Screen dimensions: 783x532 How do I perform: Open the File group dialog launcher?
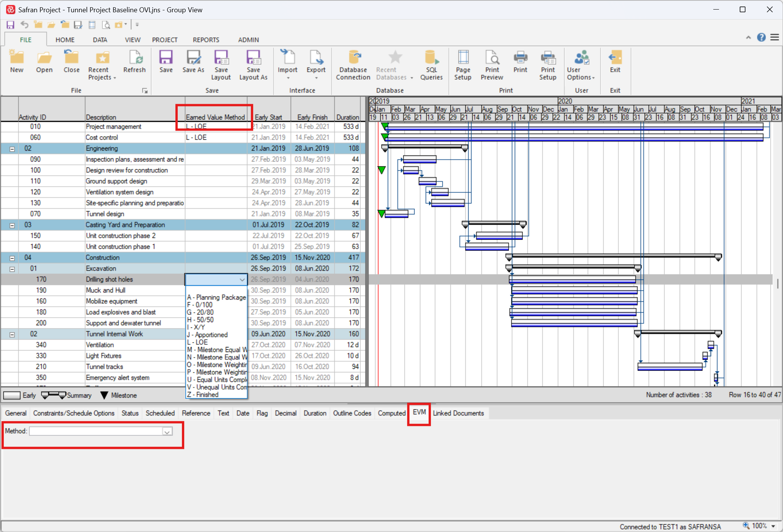(x=145, y=90)
